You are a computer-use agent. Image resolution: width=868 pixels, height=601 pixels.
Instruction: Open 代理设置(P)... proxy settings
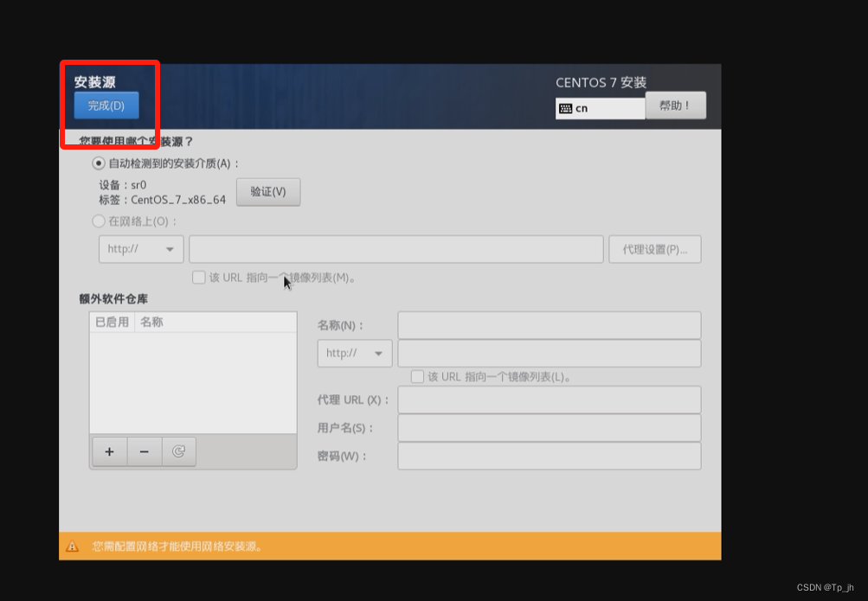pos(655,249)
